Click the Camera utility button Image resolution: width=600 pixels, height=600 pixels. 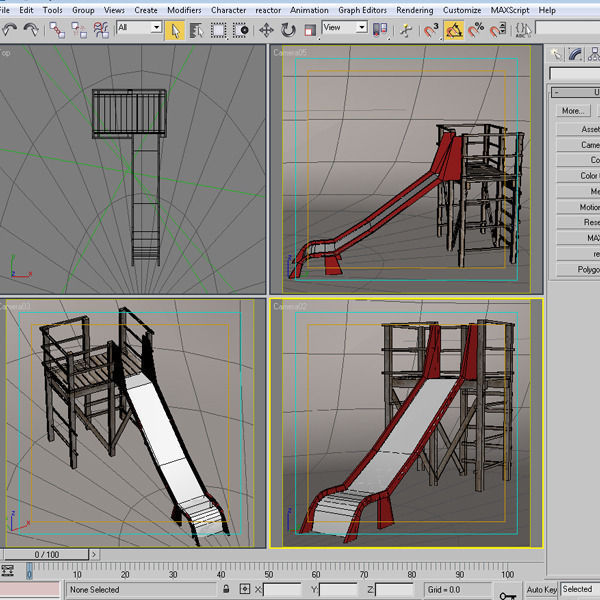578,145
